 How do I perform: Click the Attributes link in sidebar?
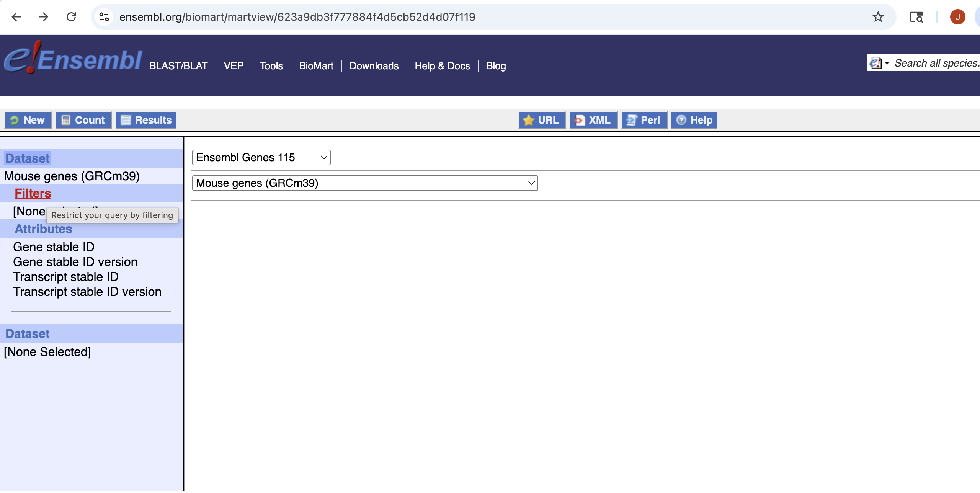click(x=43, y=229)
